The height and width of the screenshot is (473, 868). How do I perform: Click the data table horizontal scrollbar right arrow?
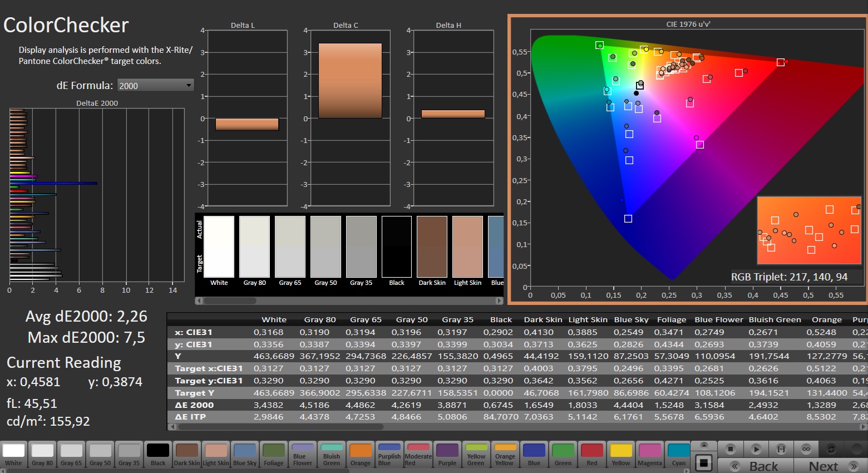(863, 427)
